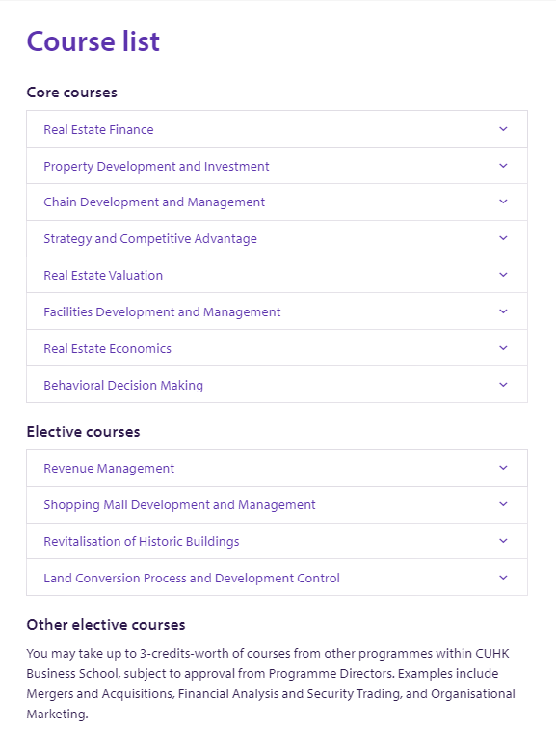Viewport: 556px width, 756px height.
Task: Click the chevron beside Land Conversion Process
Action: pos(503,578)
